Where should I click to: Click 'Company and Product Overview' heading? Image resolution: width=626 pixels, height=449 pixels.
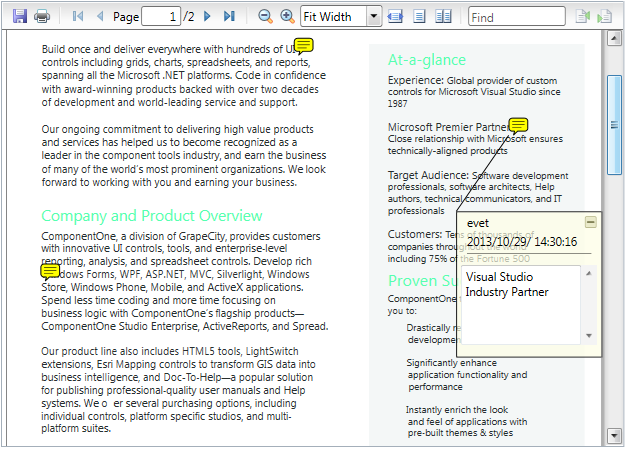pyautogui.click(x=152, y=216)
